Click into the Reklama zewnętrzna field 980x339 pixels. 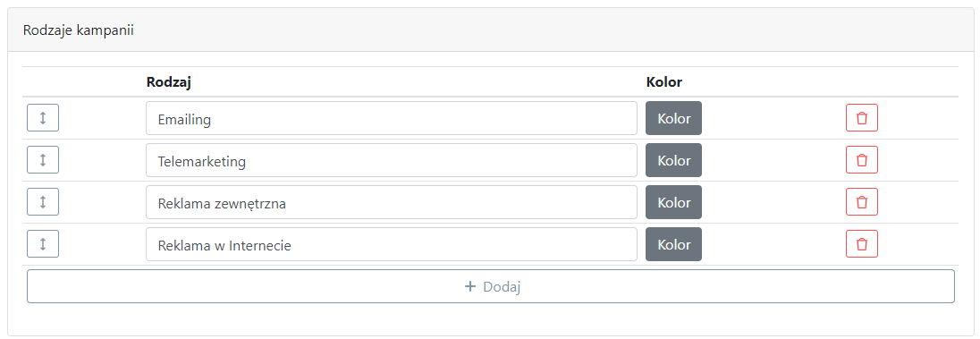coord(392,202)
